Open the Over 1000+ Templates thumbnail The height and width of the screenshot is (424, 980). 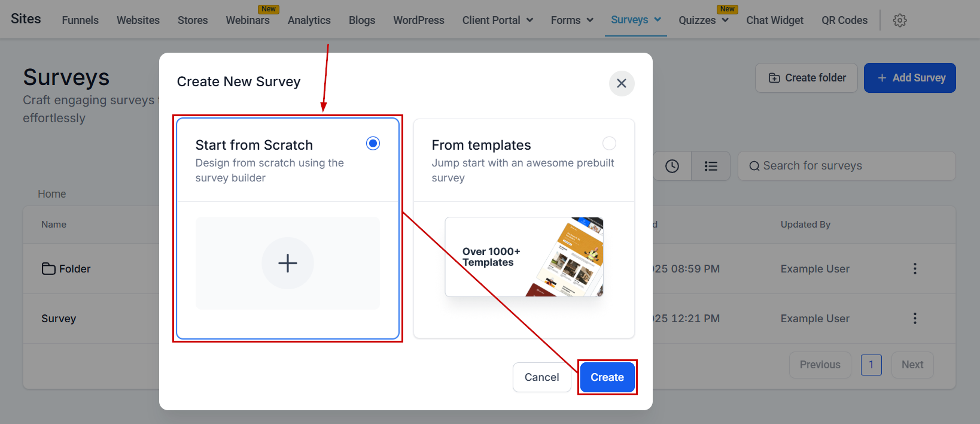click(x=524, y=257)
